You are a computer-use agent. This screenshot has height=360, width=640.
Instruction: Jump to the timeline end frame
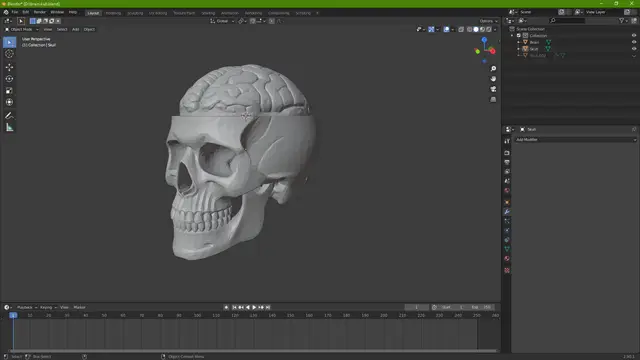268,307
